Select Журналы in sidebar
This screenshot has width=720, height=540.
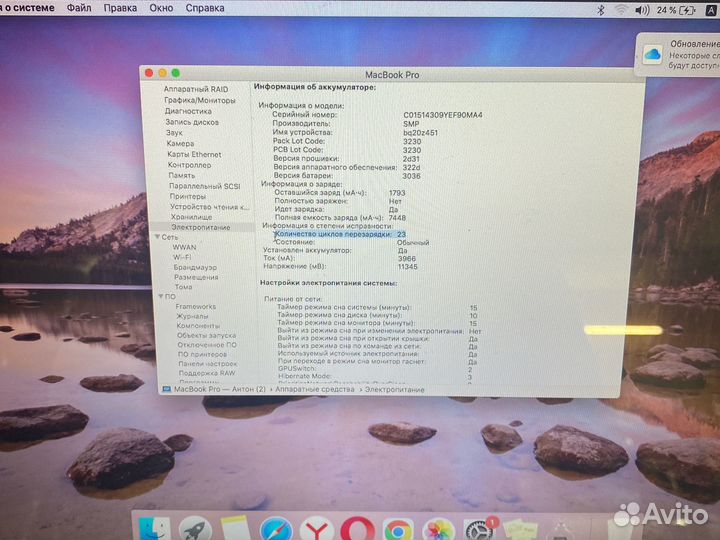pyautogui.click(x=192, y=316)
